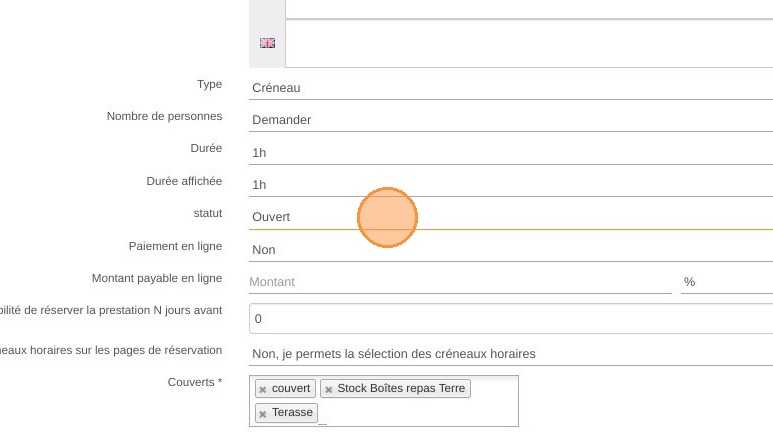The height and width of the screenshot is (433, 773).
Task: Click the UK flag language icon
Action: [x=267, y=43]
